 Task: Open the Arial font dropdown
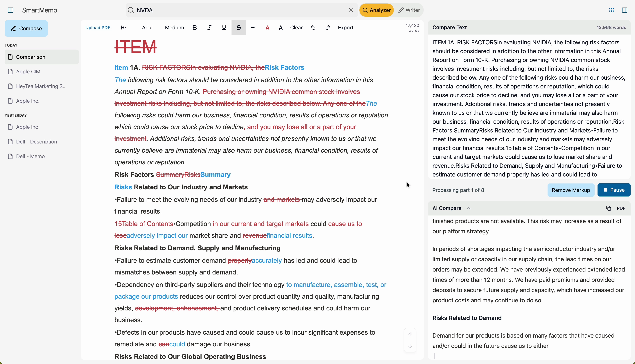147,28
